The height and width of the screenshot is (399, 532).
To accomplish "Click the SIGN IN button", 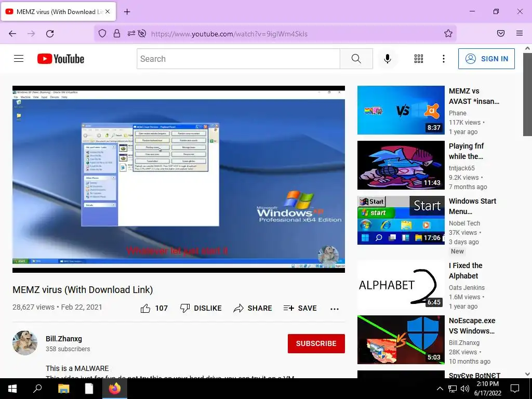I will tap(486, 59).
